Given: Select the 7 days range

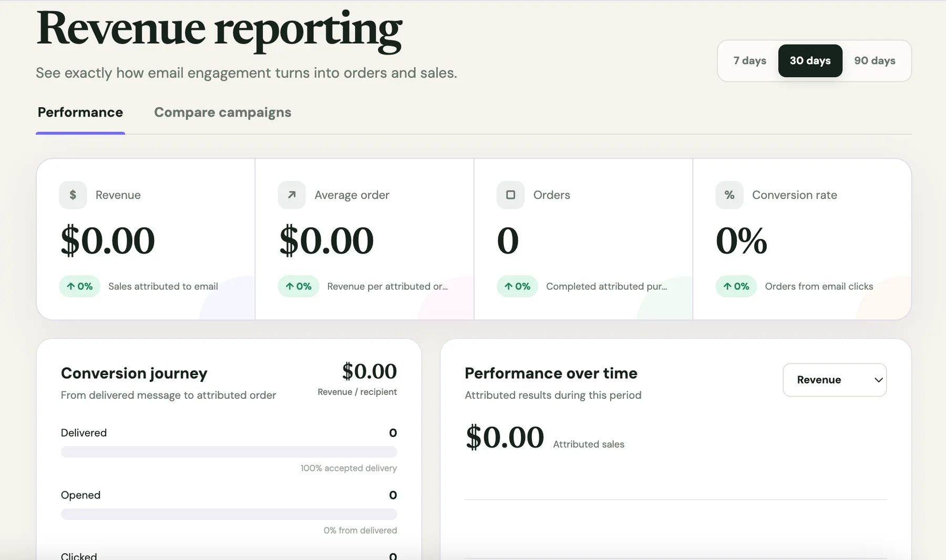Looking at the screenshot, I should (750, 61).
